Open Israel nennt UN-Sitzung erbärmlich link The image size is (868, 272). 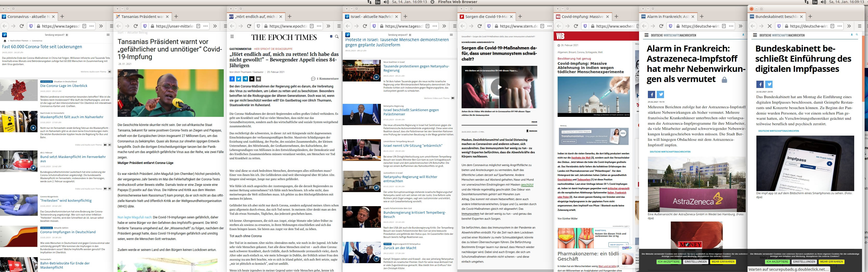(x=413, y=146)
